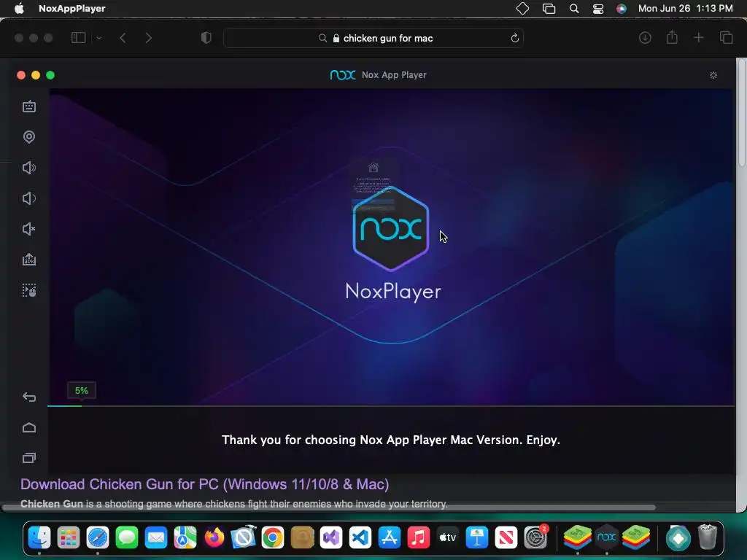The image size is (747, 560).
Task: Open Visual Studio Code from the Dock
Action: coord(360,538)
